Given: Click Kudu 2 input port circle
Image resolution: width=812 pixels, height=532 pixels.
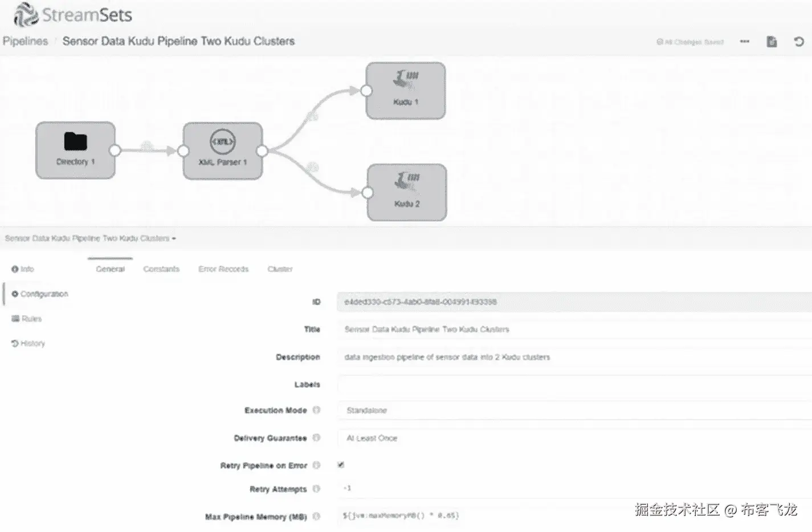Looking at the screenshot, I should point(368,193).
